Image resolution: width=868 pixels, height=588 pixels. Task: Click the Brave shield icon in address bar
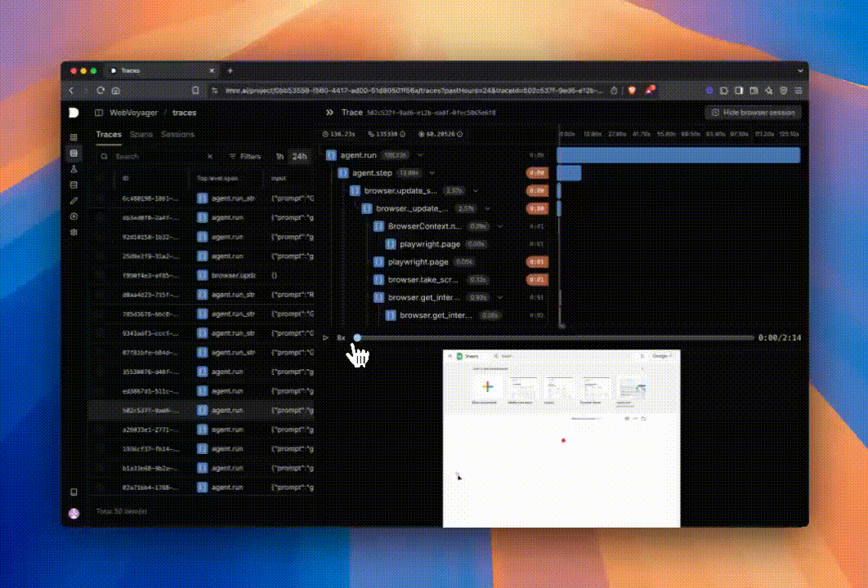coord(631,91)
